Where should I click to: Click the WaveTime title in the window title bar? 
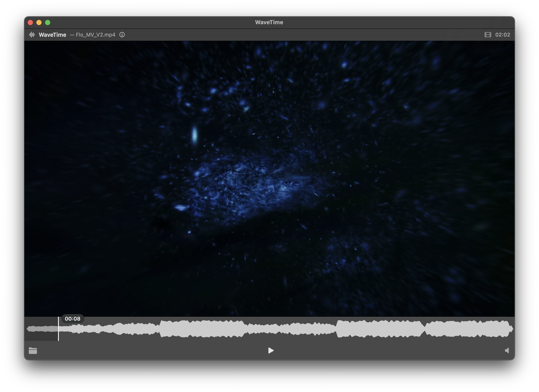(269, 22)
